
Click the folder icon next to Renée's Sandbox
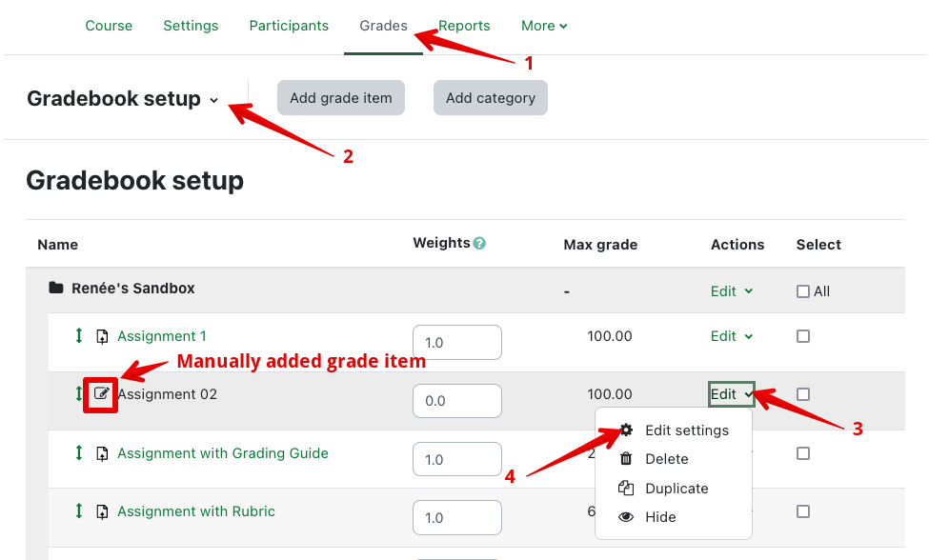[x=56, y=289]
